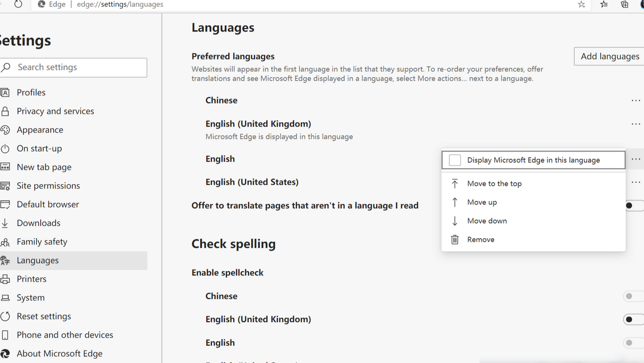The image size is (644, 363).
Task: Click the download arrow icon for Downloads
Action: pyautogui.click(x=5, y=223)
